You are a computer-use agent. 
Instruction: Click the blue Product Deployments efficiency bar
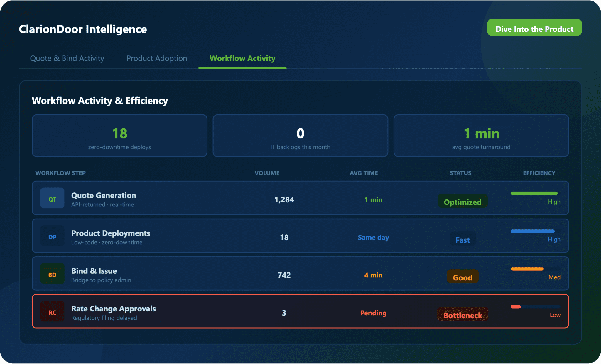(x=533, y=231)
